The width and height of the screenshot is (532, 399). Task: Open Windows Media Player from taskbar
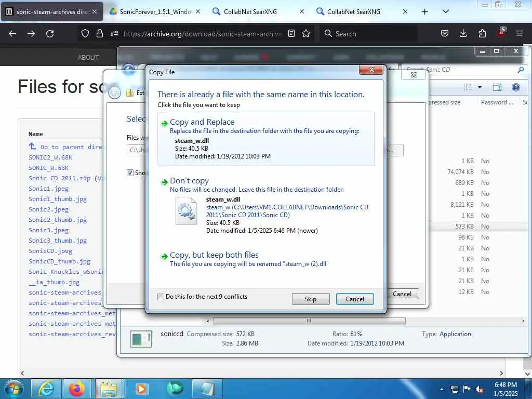click(141, 389)
